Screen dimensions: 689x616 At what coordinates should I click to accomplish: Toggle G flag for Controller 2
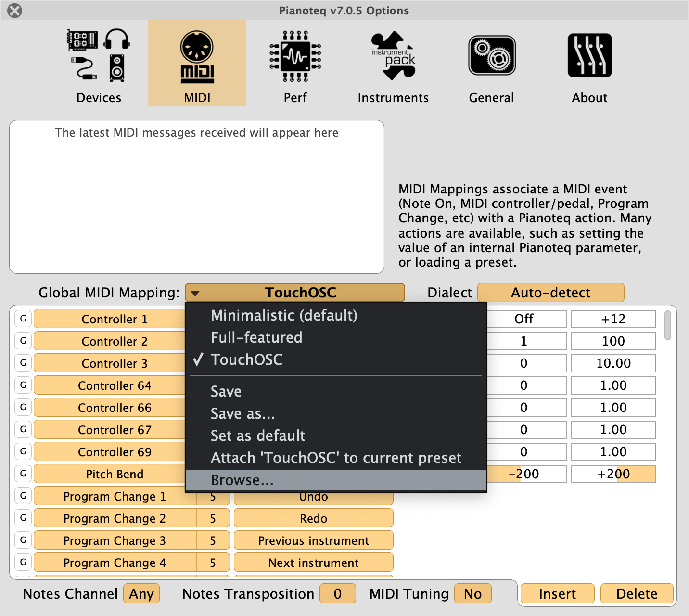coord(23,341)
